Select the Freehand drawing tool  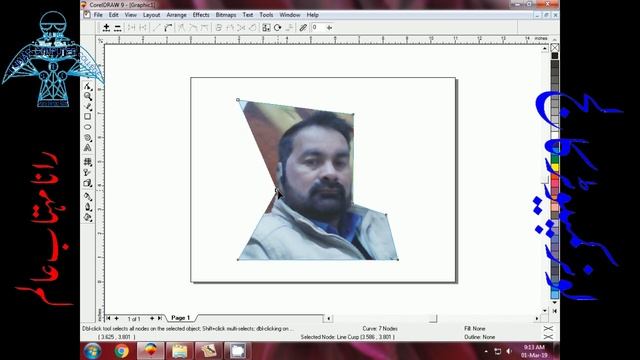(x=88, y=107)
